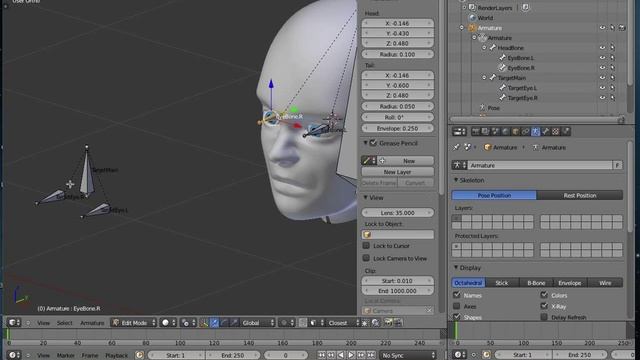Toggle visibility eye of HeadBone
640x360 pixels.
click(602, 48)
